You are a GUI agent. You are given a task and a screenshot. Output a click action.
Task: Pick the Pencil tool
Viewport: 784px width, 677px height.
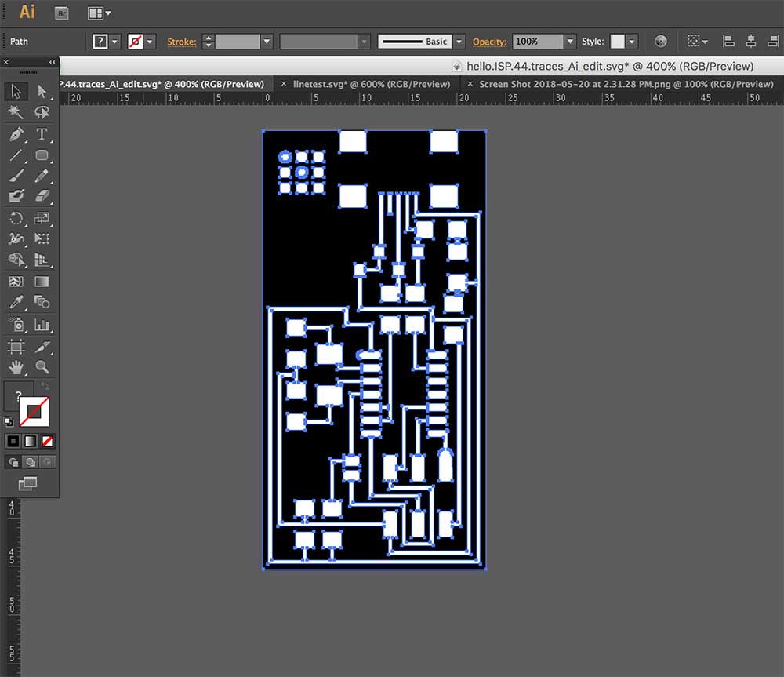(x=42, y=176)
